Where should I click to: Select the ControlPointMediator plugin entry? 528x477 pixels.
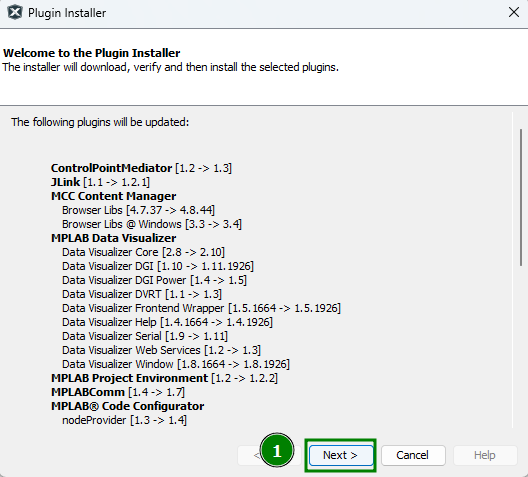point(141,168)
